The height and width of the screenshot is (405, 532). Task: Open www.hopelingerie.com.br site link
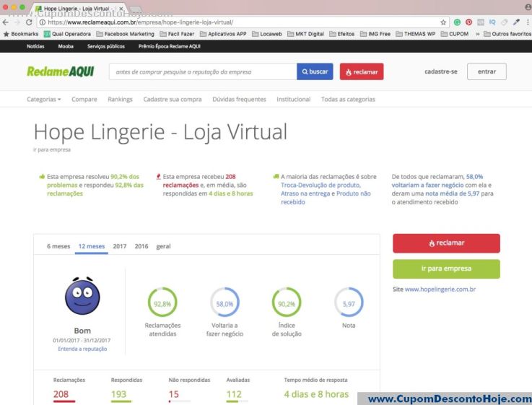pos(440,289)
